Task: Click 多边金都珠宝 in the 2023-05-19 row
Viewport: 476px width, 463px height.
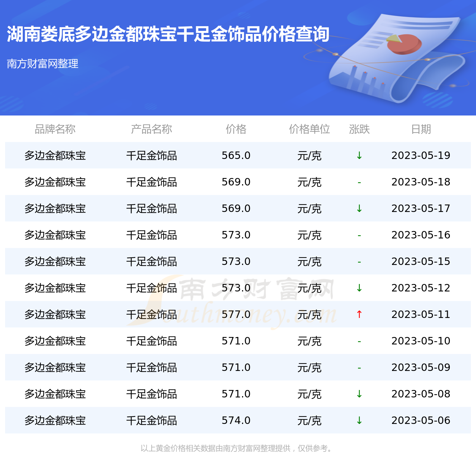Action: [x=55, y=156]
